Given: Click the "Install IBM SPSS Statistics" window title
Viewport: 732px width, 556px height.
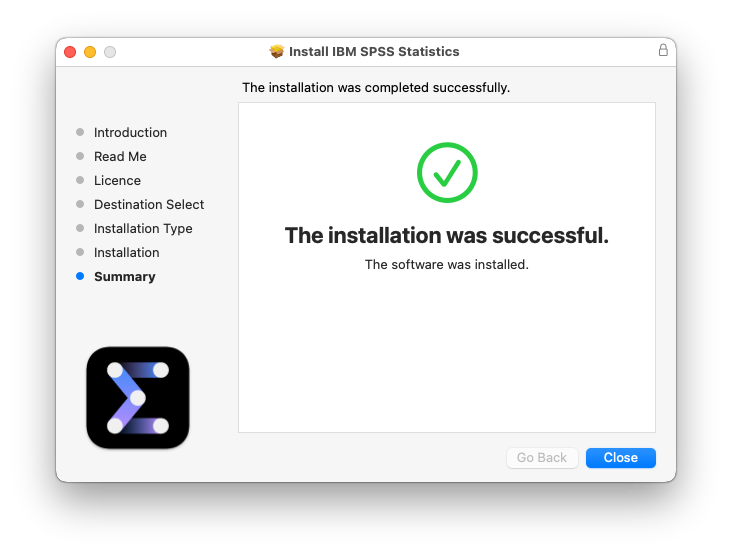Looking at the screenshot, I should tap(374, 51).
